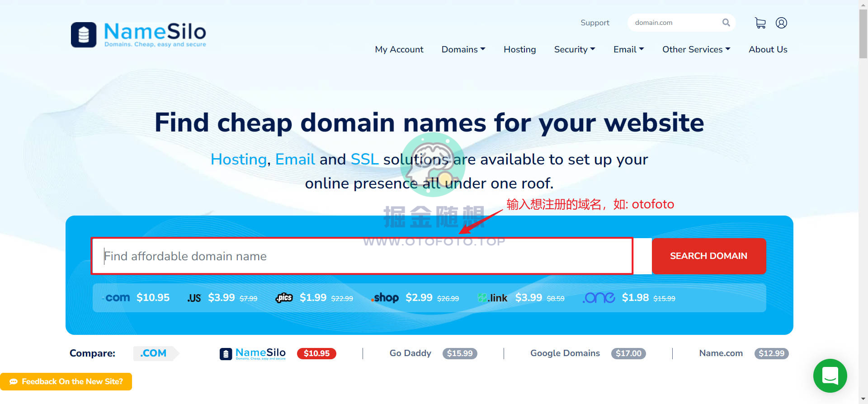Screen dimensions: 868x404
Task: Open the Support link
Action: (x=595, y=23)
